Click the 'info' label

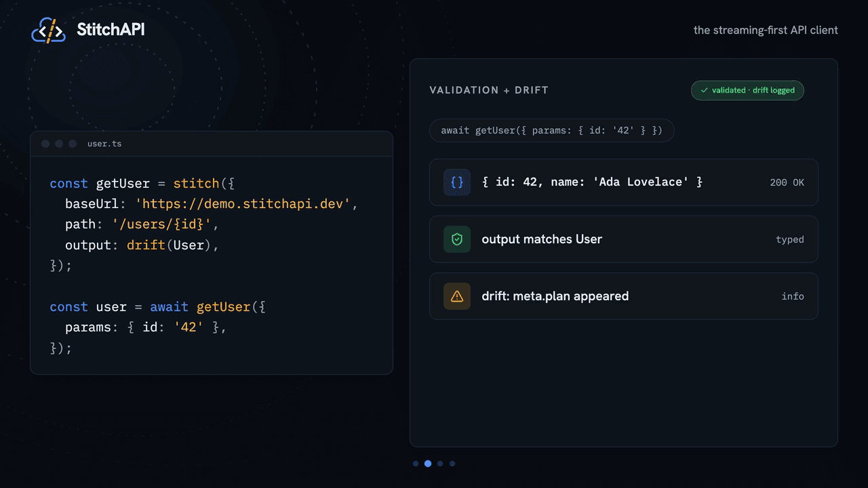point(793,296)
